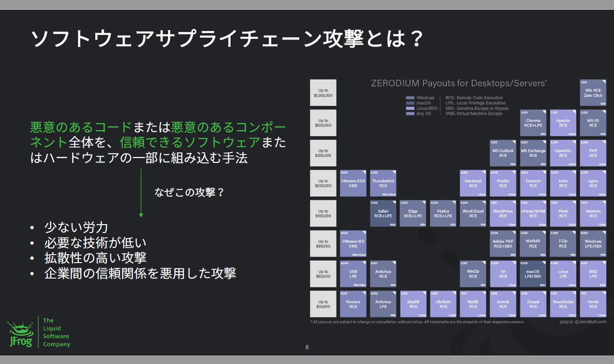
Task: Click the bullet 拡散性の高い攻撃
Action: point(95,258)
